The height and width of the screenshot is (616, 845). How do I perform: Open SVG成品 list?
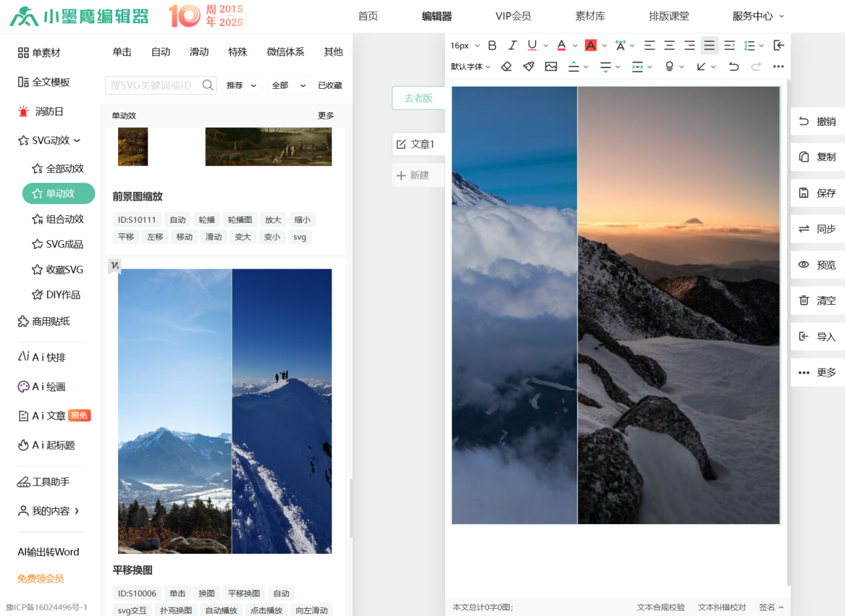point(57,244)
